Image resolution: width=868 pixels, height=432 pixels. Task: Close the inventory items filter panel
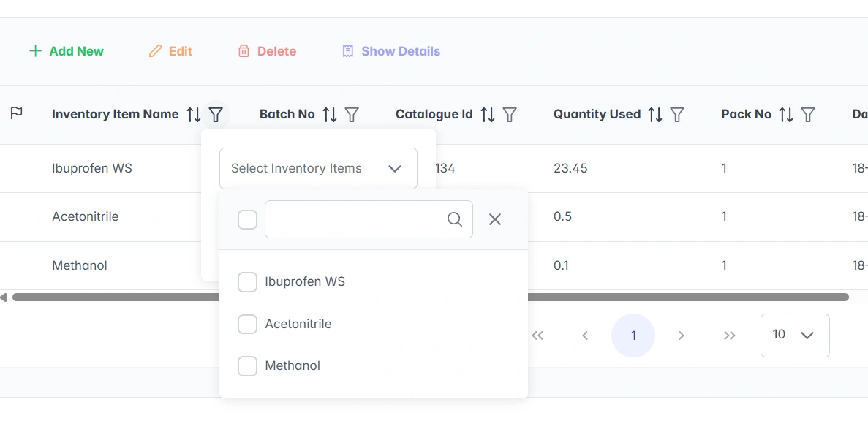495,219
